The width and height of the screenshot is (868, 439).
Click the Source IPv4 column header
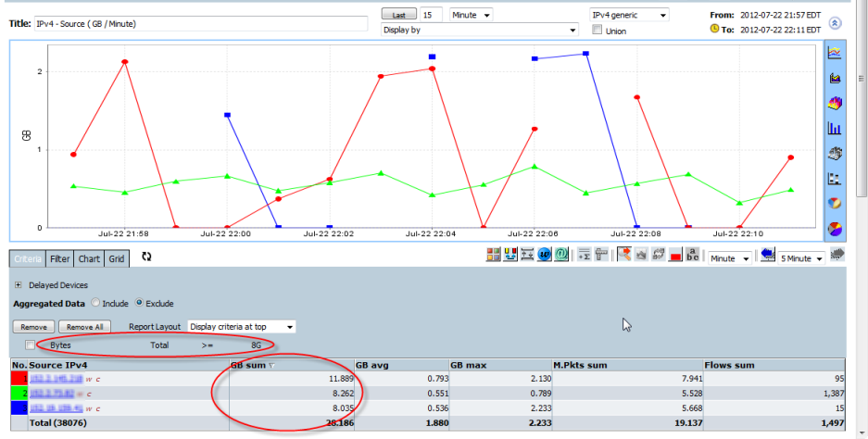pos(129,365)
